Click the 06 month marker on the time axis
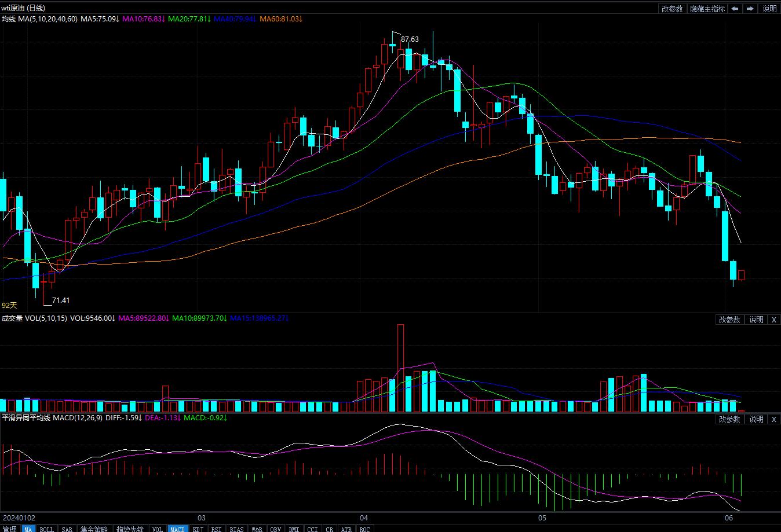The height and width of the screenshot is (532, 781). click(x=729, y=518)
